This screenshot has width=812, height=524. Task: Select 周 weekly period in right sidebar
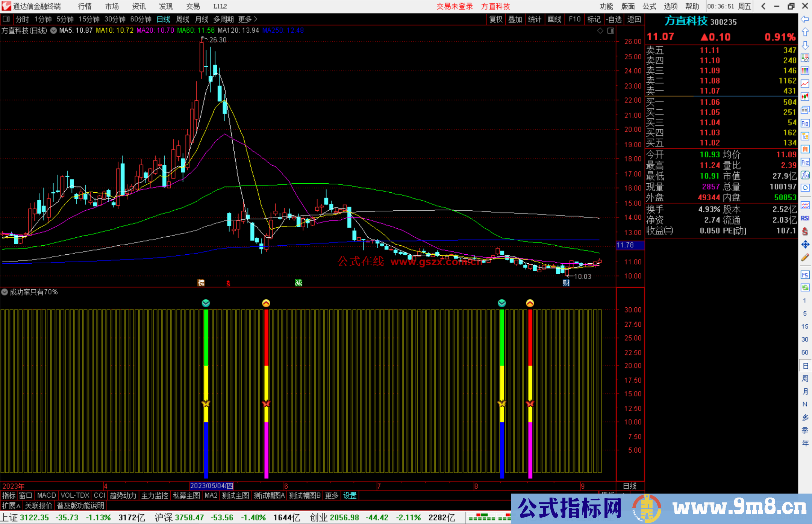tap(804, 378)
